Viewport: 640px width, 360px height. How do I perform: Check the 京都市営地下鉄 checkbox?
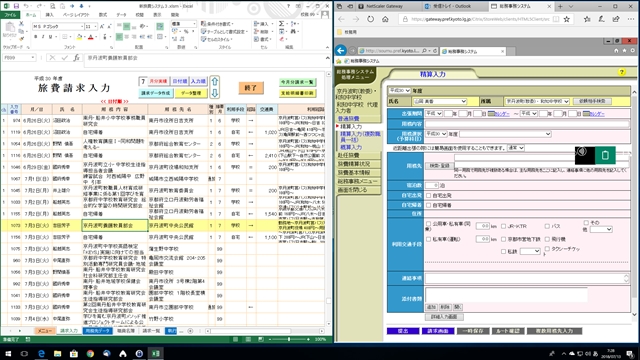point(503,239)
